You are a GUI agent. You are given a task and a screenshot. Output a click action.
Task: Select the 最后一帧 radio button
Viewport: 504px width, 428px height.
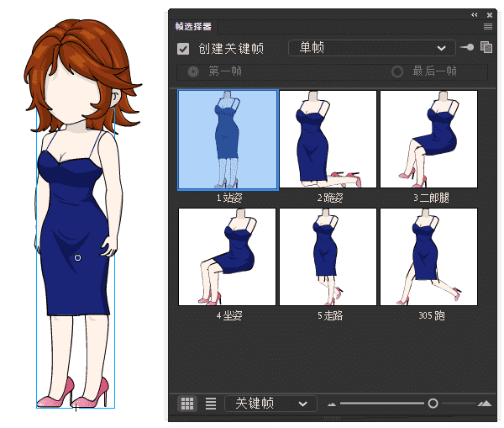point(397,71)
